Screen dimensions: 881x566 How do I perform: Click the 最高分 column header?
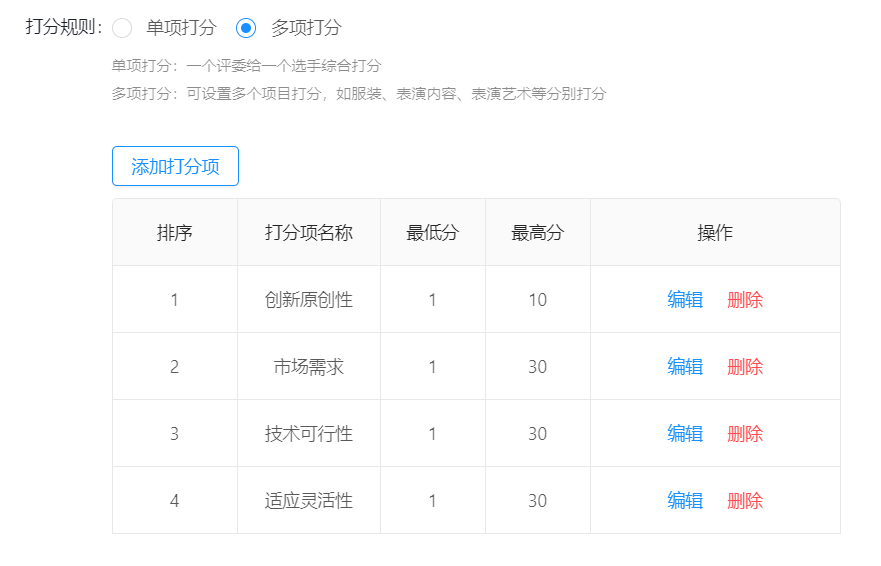pyautogui.click(x=538, y=232)
